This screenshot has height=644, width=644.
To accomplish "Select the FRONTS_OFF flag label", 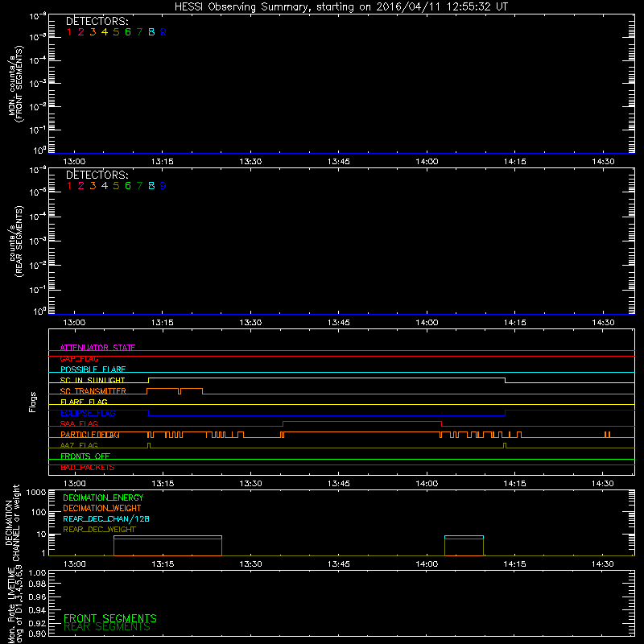I will point(85,456).
